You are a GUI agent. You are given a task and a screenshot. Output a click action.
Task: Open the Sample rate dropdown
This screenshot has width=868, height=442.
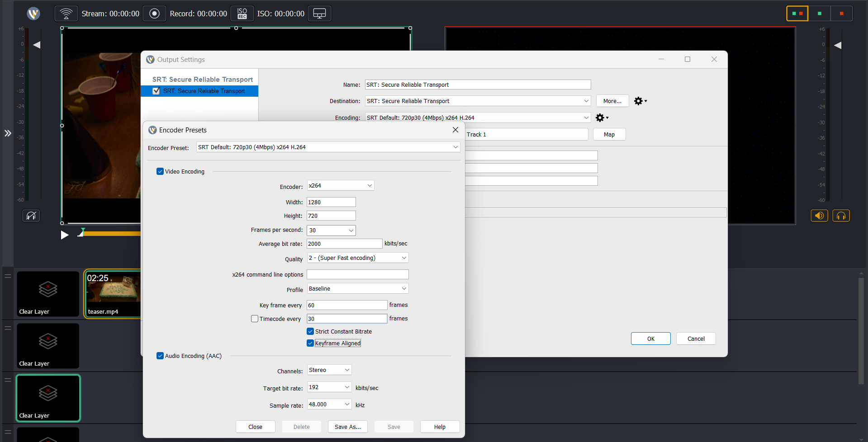coord(329,404)
